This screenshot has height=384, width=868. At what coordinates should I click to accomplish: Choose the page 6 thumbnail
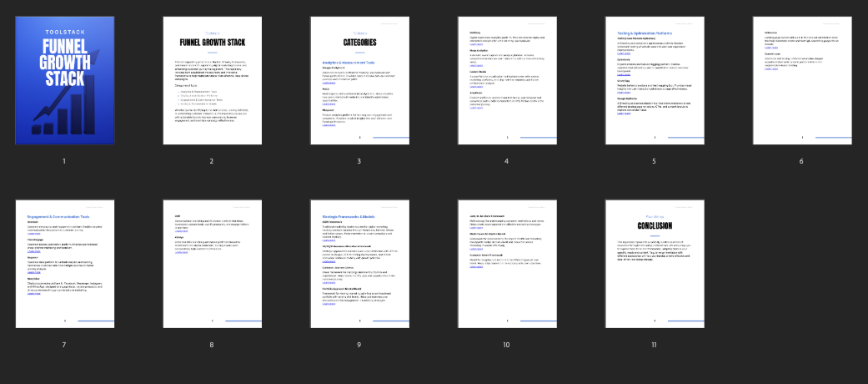tap(802, 80)
